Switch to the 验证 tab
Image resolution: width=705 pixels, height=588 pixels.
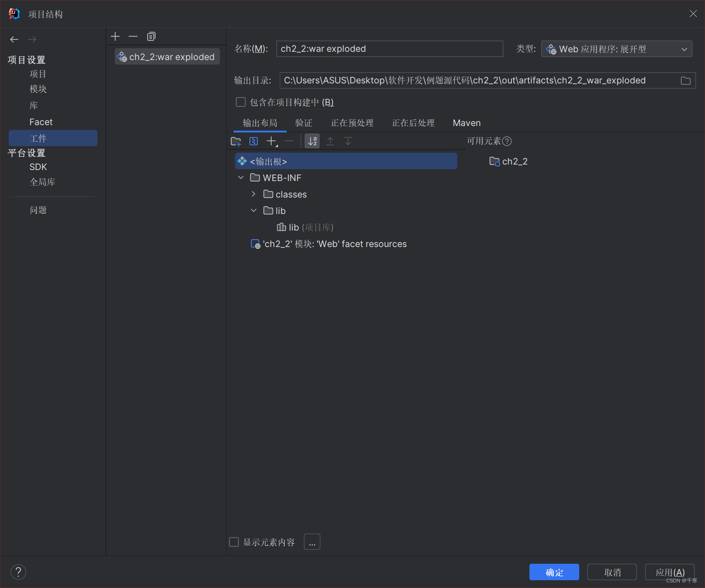[x=304, y=123]
